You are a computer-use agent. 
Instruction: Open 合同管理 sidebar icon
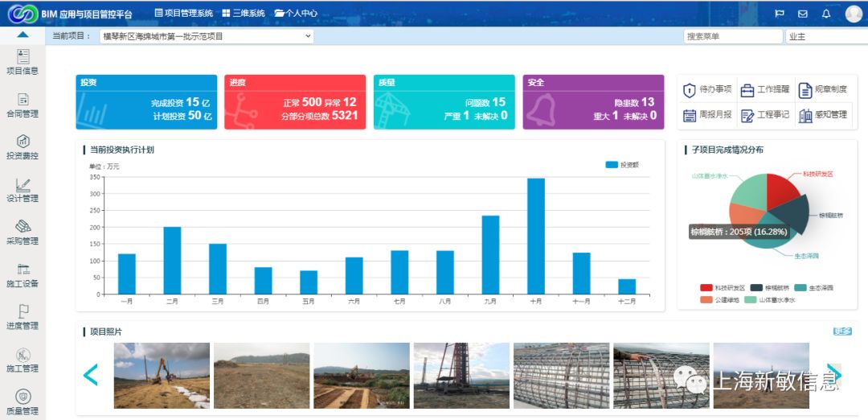pos(23,105)
